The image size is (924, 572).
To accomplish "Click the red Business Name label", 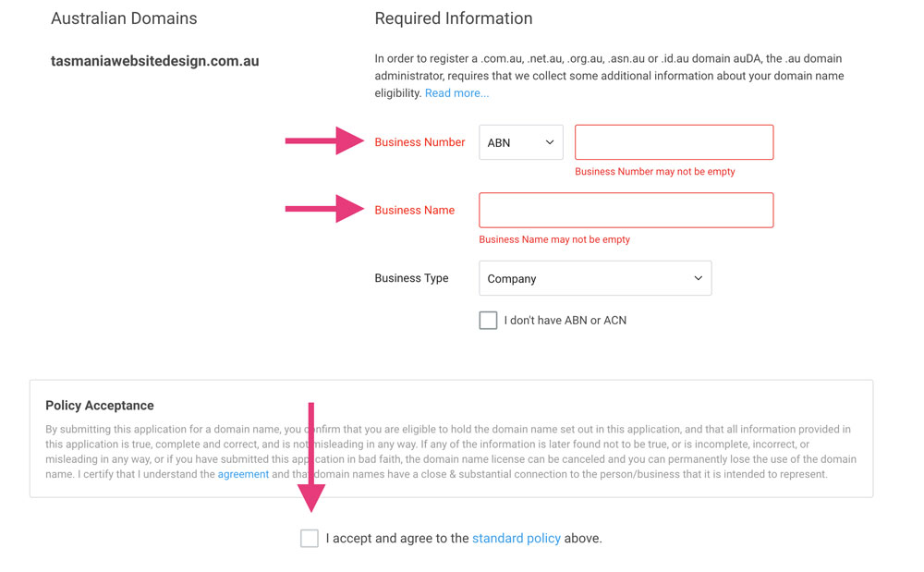I will (414, 211).
